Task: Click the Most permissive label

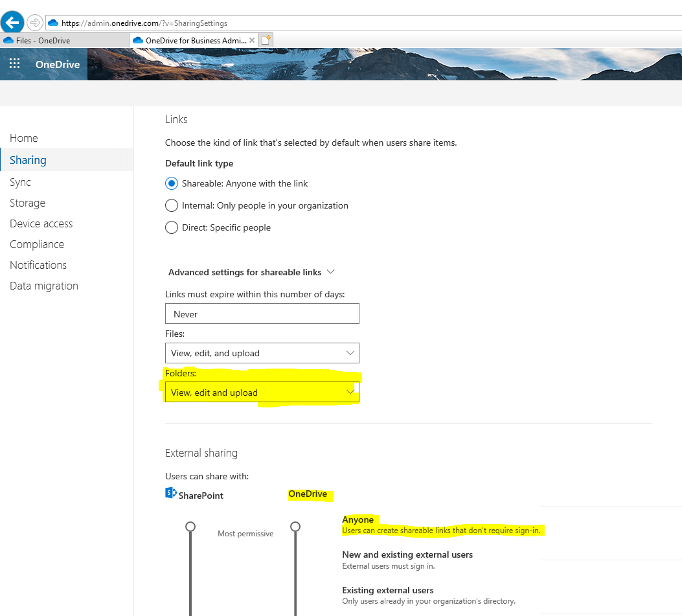Action: pyautogui.click(x=245, y=534)
